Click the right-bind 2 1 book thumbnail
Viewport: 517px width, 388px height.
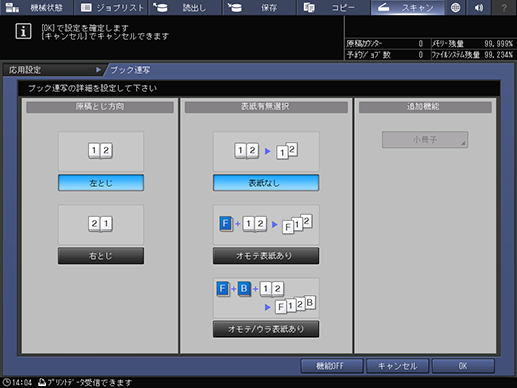point(101,224)
